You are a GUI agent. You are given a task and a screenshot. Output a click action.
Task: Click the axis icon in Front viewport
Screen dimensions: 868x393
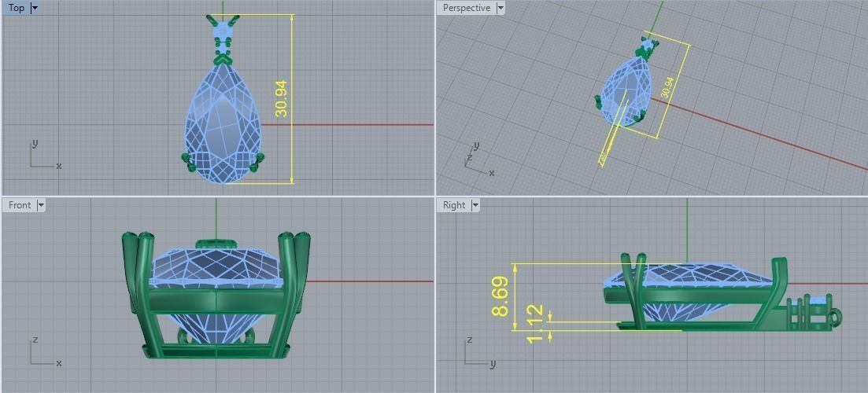(44, 351)
